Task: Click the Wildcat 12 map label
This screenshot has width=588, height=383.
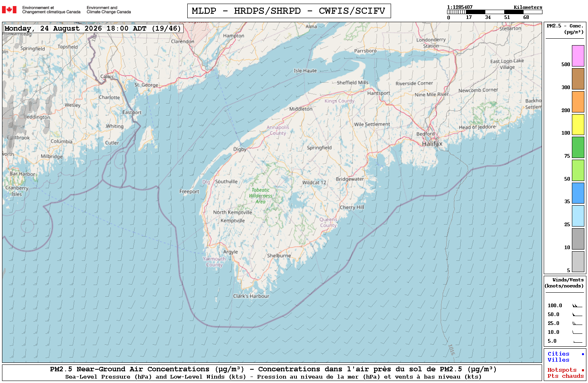Action: (x=315, y=183)
